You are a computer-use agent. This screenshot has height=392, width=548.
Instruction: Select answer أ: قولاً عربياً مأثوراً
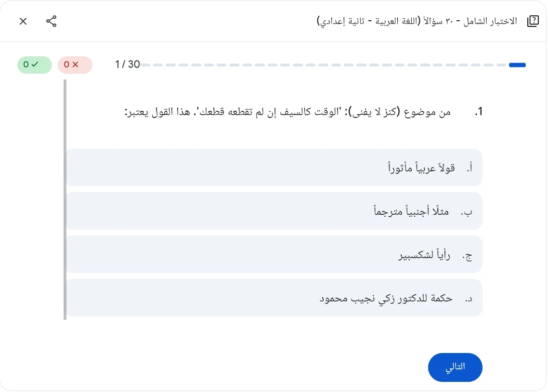[x=274, y=168]
